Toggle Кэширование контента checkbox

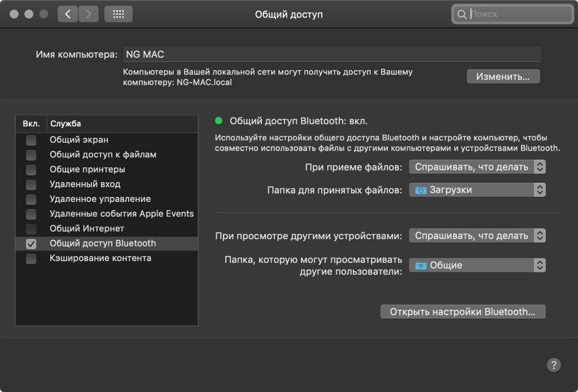coord(31,258)
